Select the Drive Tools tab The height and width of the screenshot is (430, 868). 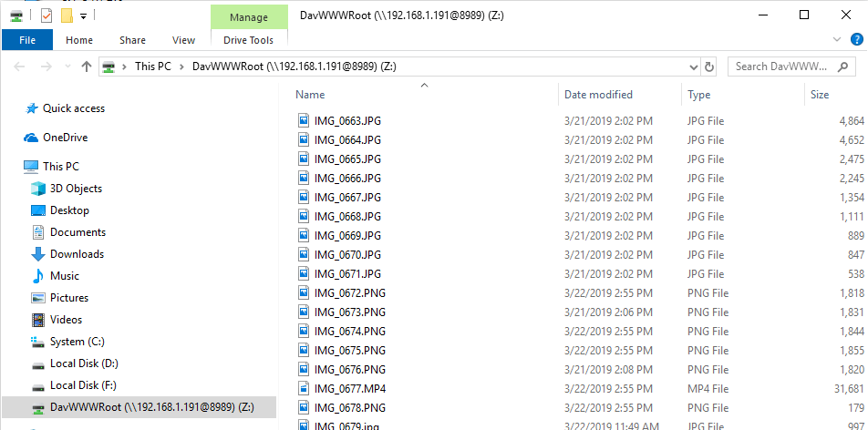click(249, 40)
